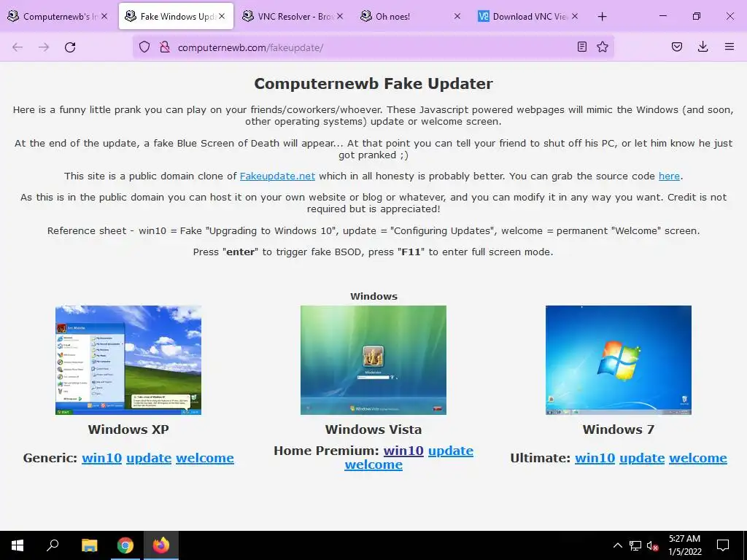Click the Computernewb Fake Updater heading
Screen dimensions: 747x560
click(x=373, y=83)
